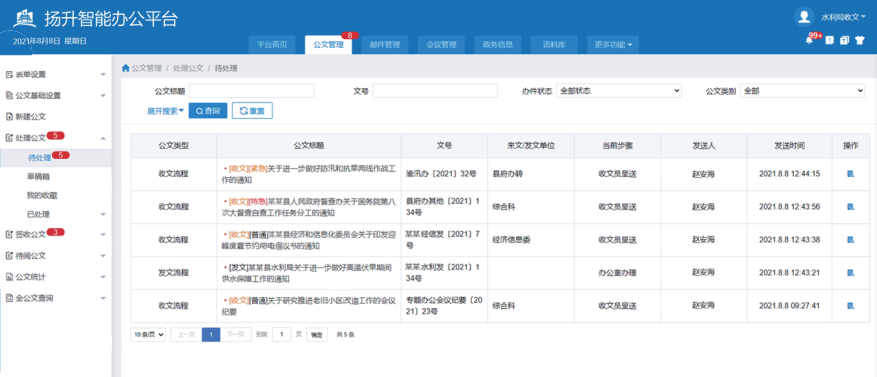Image resolution: width=877 pixels, height=377 pixels.
Task: Click the home icon in breadcrumb
Action: tap(125, 68)
